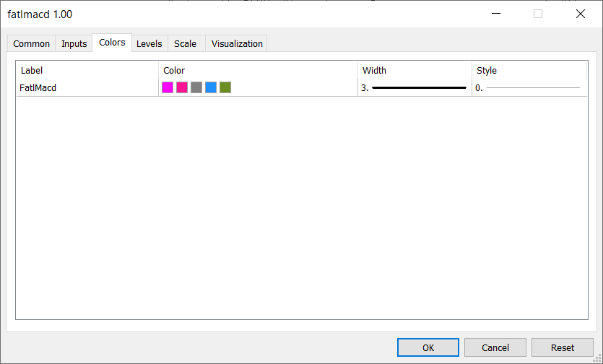603x364 pixels.
Task: Pick the olive green color swatch
Action: tap(225, 87)
